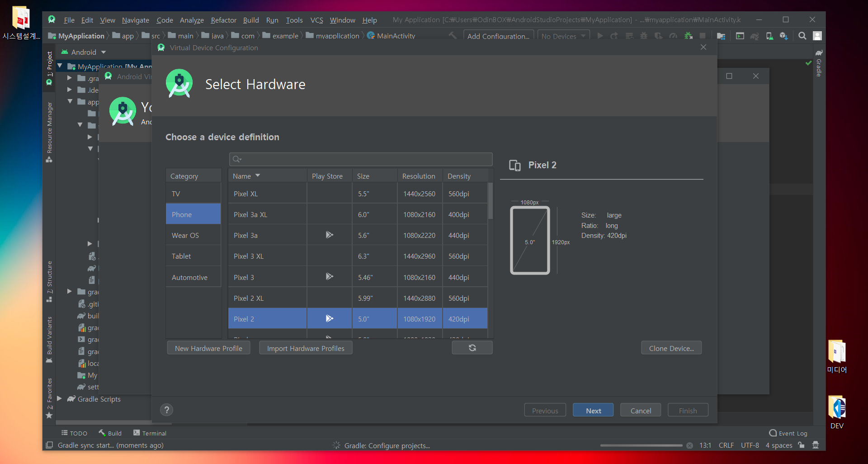
Task: Open the Build Variants side tab
Action: [x=49, y=340]
